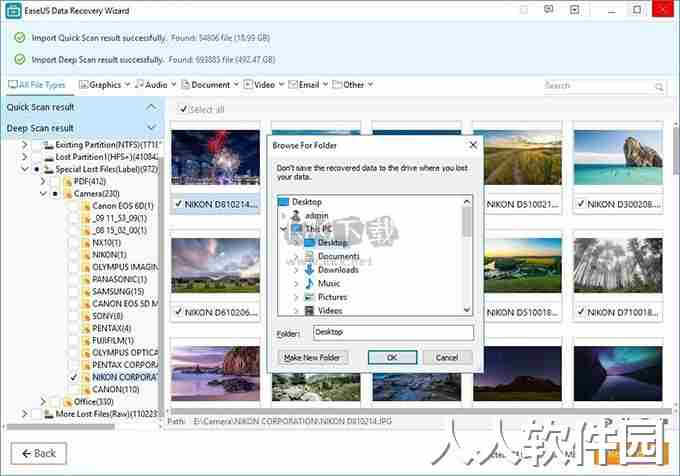This screenshot has height=476, width=680.
Task: Click the admin user icon in dialog
Action: 296,215
